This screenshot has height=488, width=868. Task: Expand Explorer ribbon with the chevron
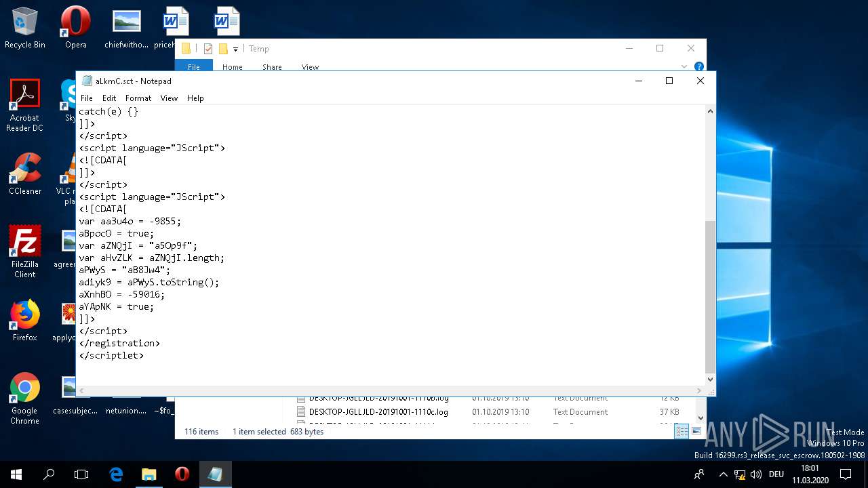click(x=684, y=66)
